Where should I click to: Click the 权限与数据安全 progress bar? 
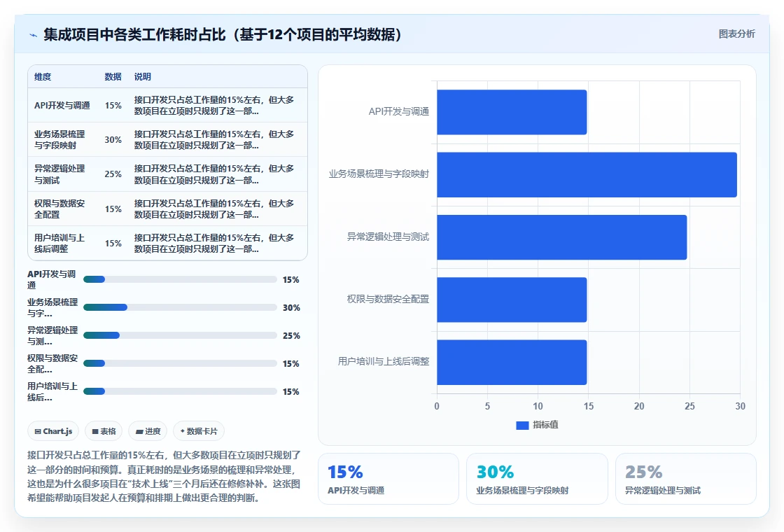click(x=180, y=363)
